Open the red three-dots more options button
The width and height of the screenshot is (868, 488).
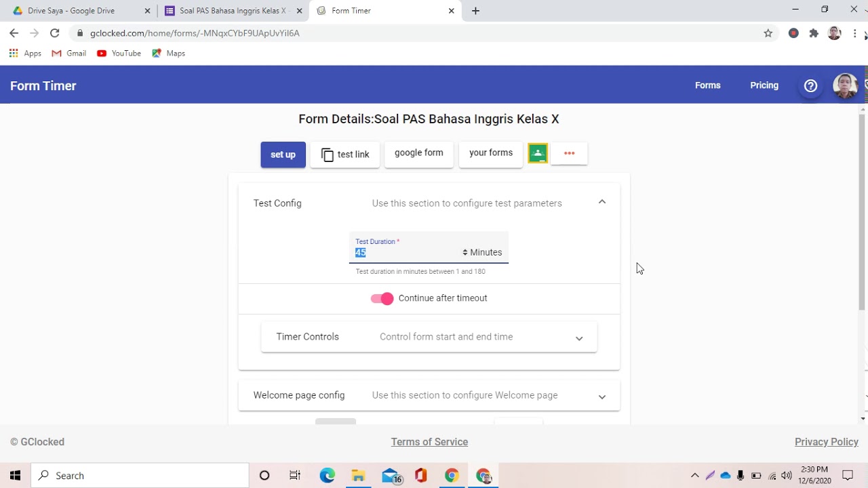click(x=569, y=153)
